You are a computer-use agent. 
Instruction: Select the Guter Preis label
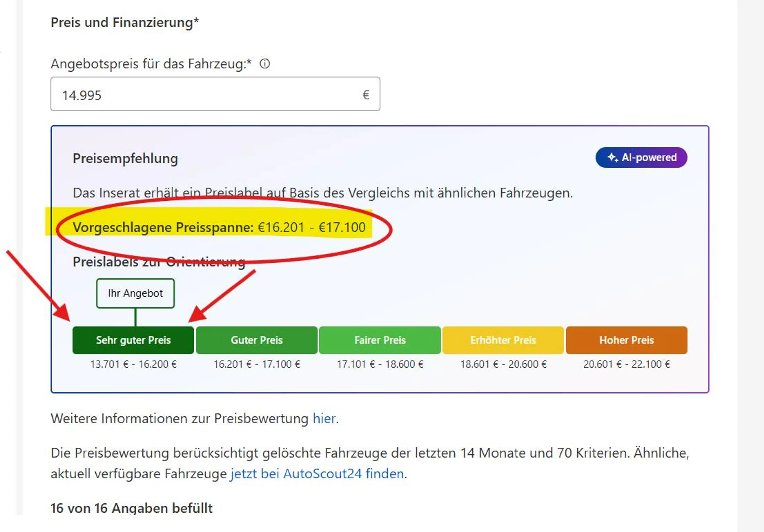coord(256,340)
